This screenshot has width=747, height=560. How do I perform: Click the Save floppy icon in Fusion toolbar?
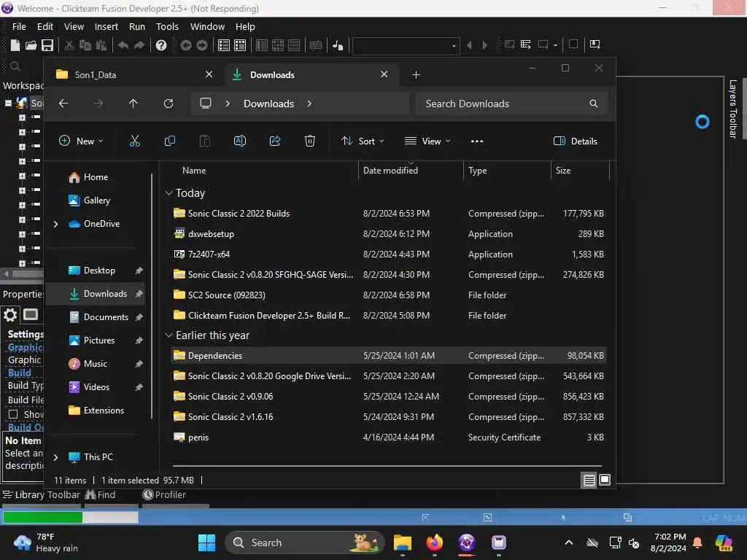(x=47, y=44)
